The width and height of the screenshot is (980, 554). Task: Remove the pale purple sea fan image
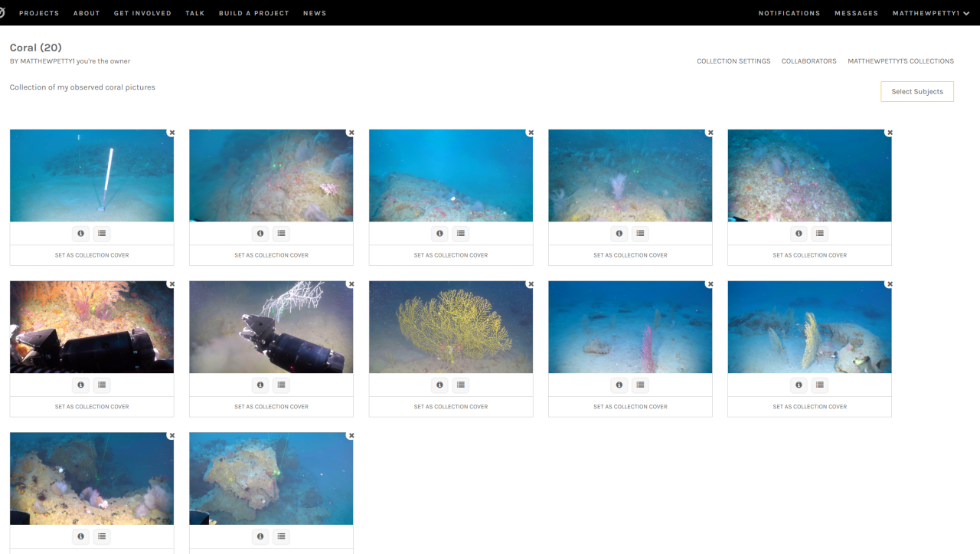[x=710, y=133]
